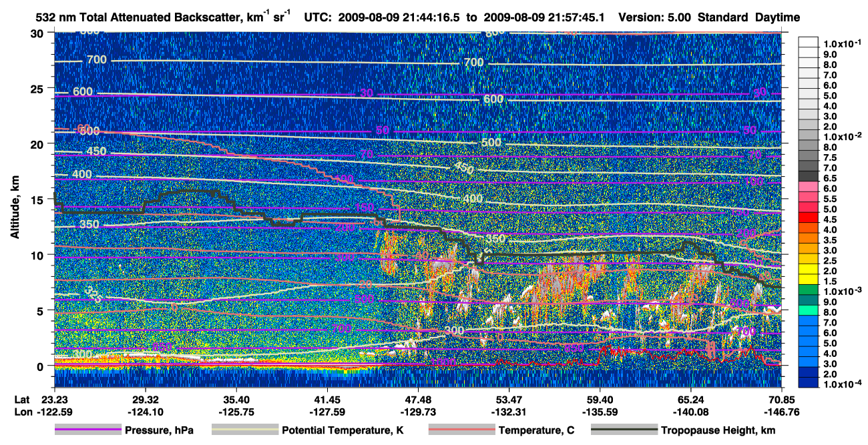The width and height of the screenshot is (868, 445).
Task: Click the colorbar label '1.0x10-2'
Action: 841,135
